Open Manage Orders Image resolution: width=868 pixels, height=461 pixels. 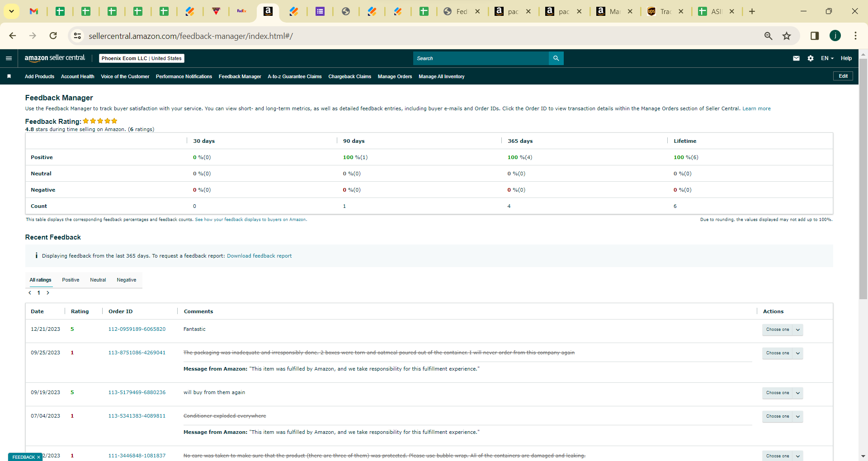395,76
